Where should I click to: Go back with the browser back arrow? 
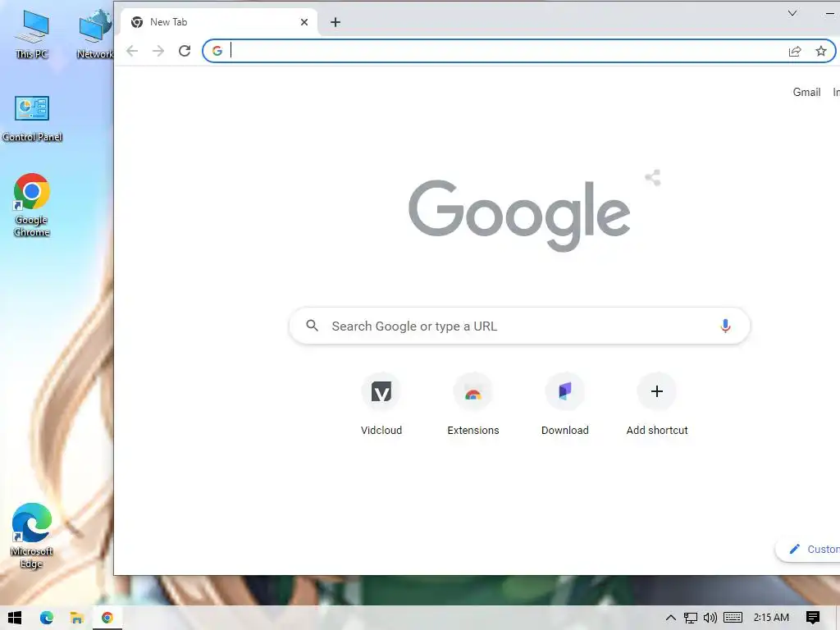pyautogui.click(x=132, y=51)
